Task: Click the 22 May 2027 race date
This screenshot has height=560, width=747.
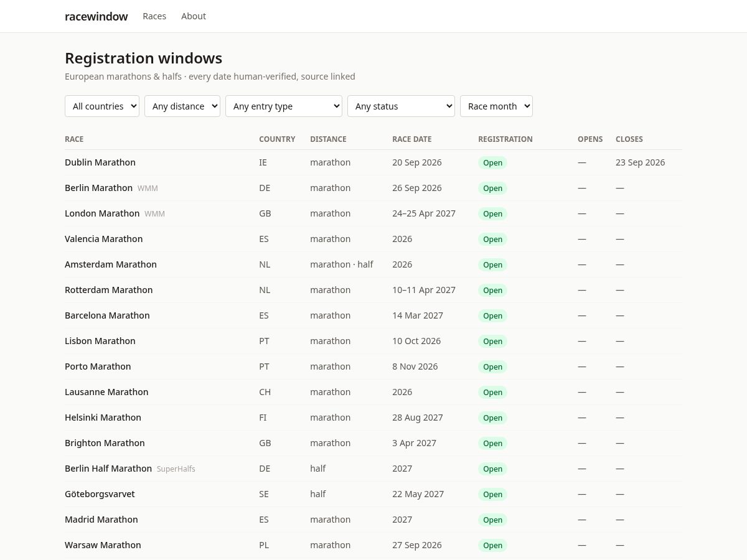Action: pos(418,494)
